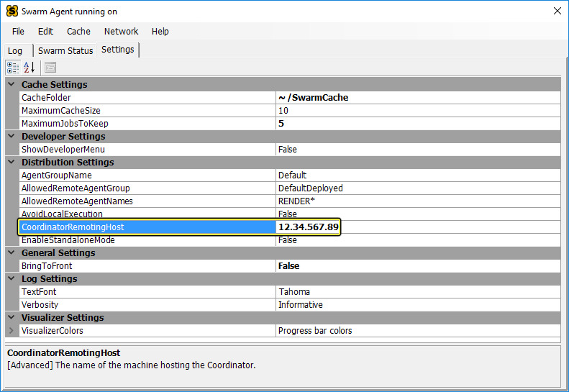Screen dimensions: 569x392
Task: Select the Verbosity property name
Action: [147, 305]
